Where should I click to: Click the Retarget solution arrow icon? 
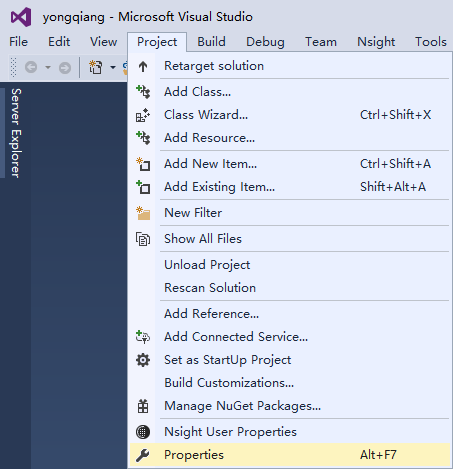pos(143,66)
